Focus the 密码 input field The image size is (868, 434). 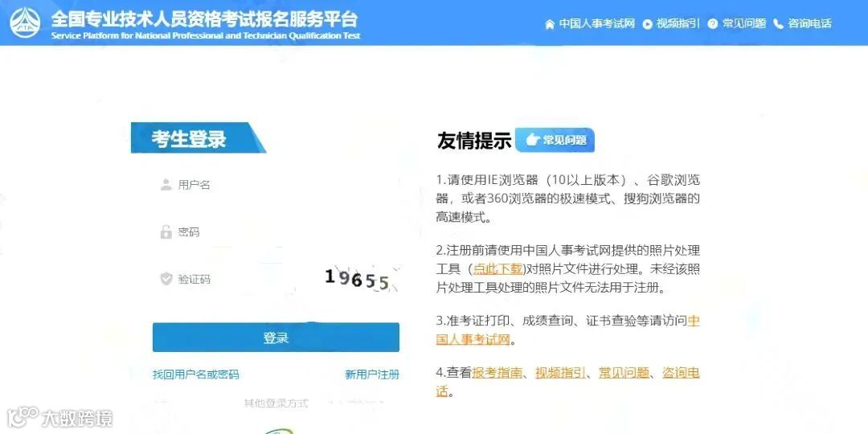(x=276, y=232)
